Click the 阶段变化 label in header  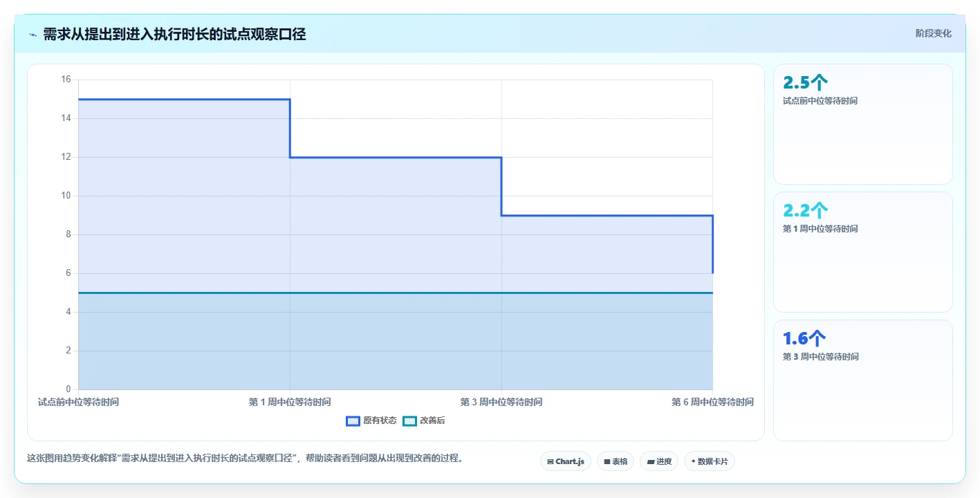[934, 33]
